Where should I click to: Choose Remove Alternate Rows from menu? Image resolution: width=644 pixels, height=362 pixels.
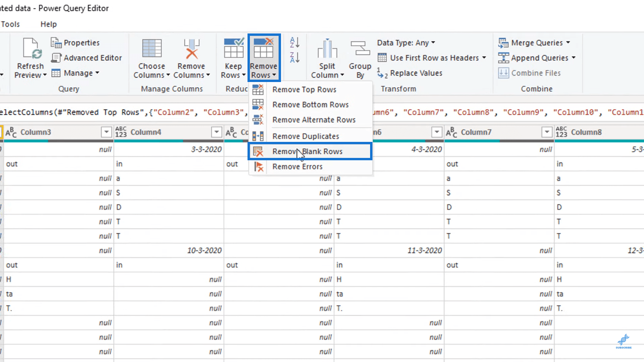tap(311, 120)
